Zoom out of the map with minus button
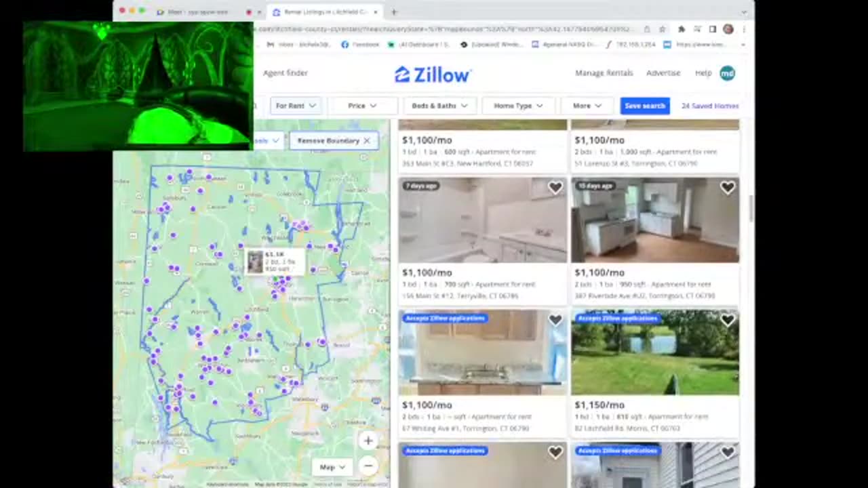 click(x=368, y=466)
